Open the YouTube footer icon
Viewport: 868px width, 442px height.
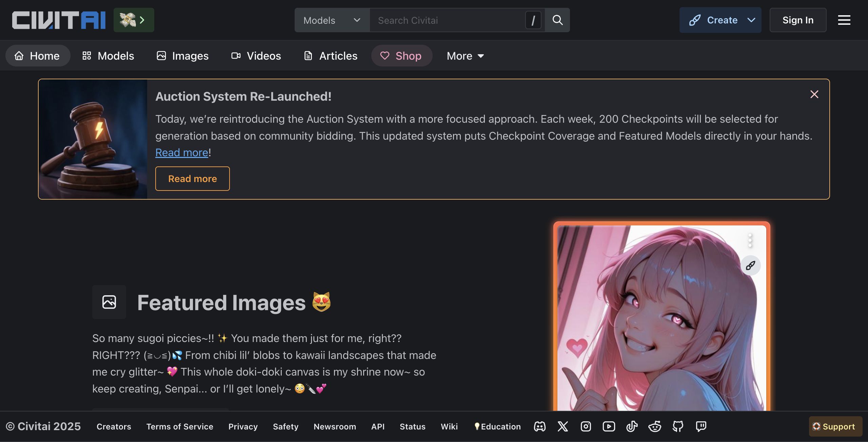click(609, 426)
